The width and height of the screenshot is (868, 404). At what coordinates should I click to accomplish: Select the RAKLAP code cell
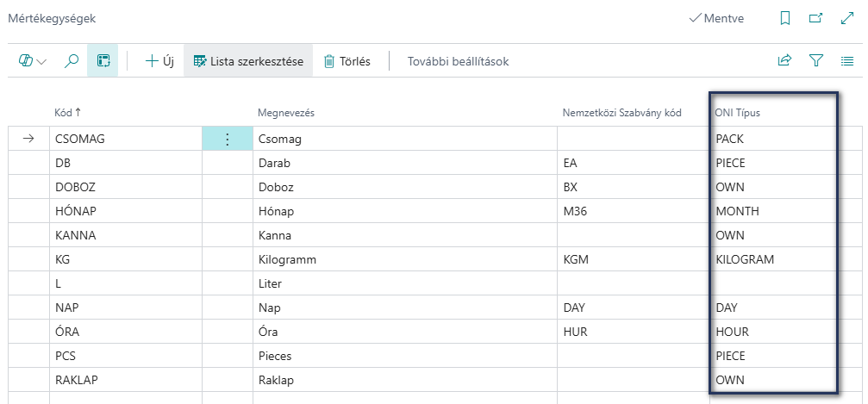[126, 380]
